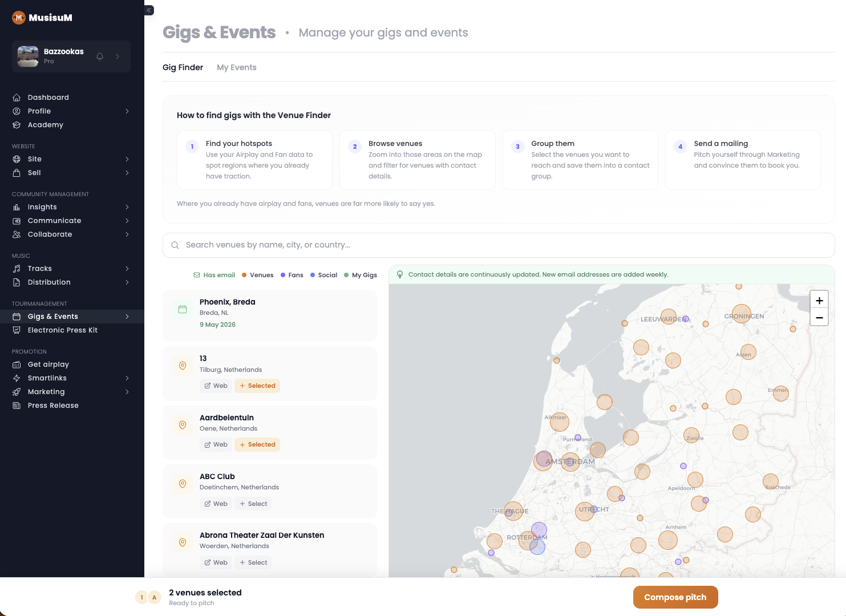Open the Web link for Aardbeientuin
The image size is (846, 616).
[216, 444]
